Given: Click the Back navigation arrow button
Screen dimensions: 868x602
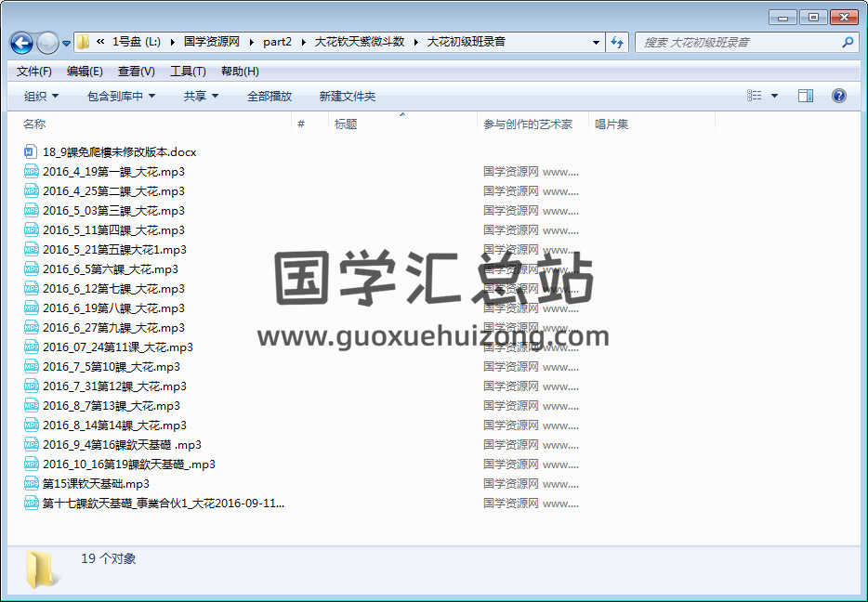Looking at the screenshot, I should 22,43.
